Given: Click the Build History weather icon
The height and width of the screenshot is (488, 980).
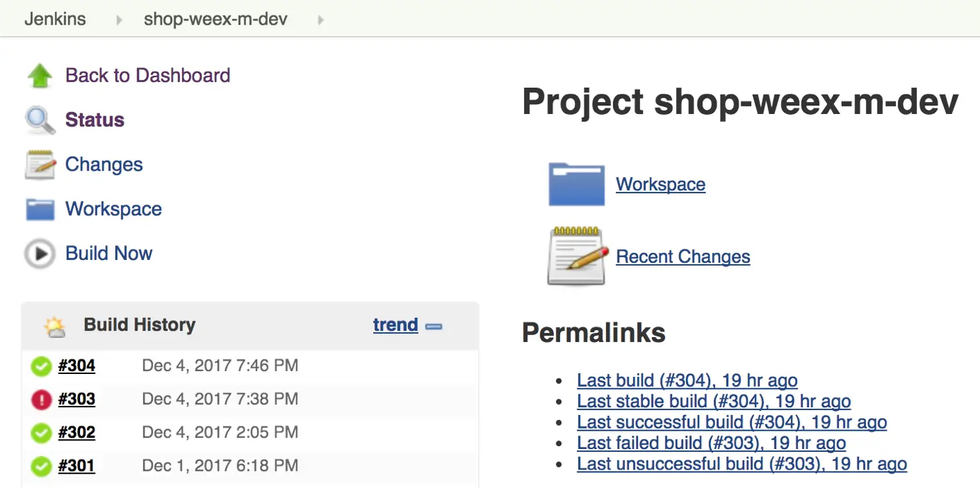Looking at the screenshot, I should click(55, 326).
